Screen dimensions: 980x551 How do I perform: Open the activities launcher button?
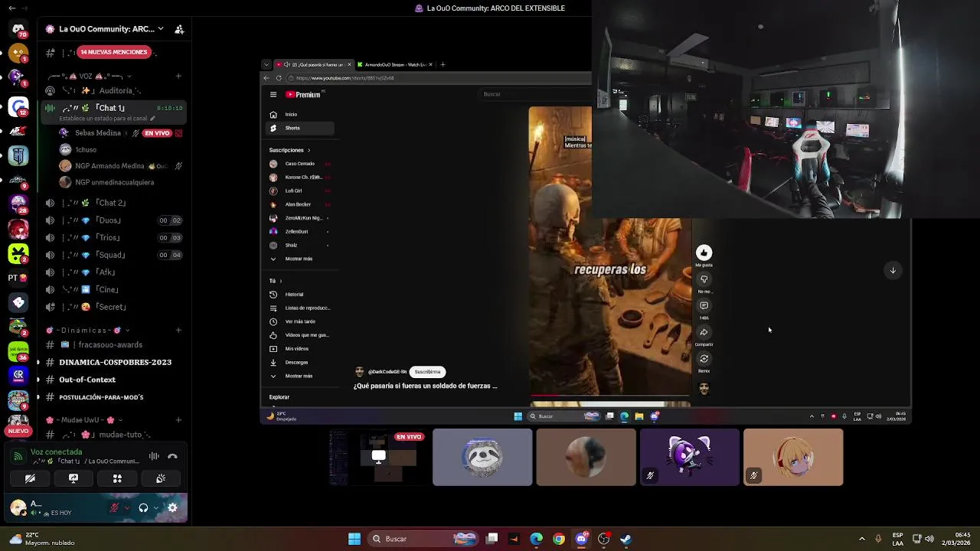(117, 478)
